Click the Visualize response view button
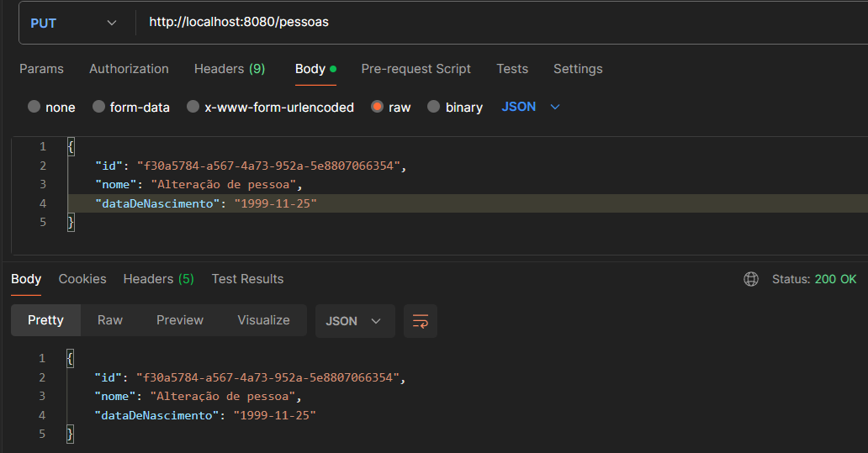Screen dimensions: 868x453 point(263,320)
